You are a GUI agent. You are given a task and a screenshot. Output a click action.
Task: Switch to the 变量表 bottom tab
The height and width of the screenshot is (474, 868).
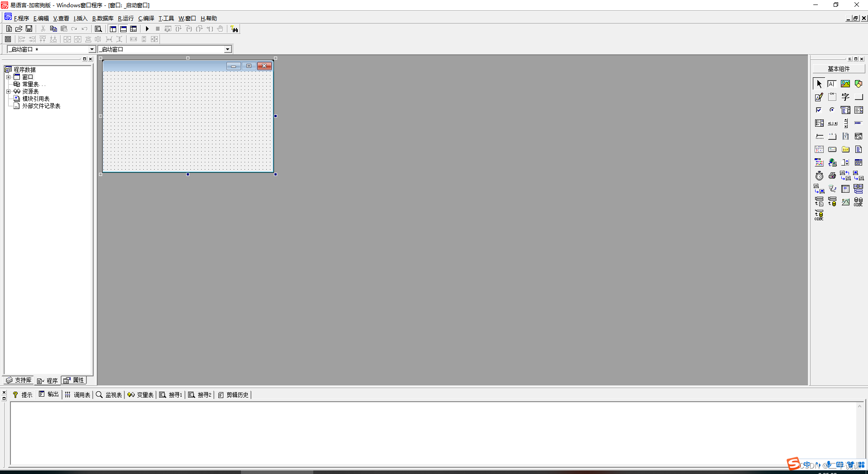[141, 395]
